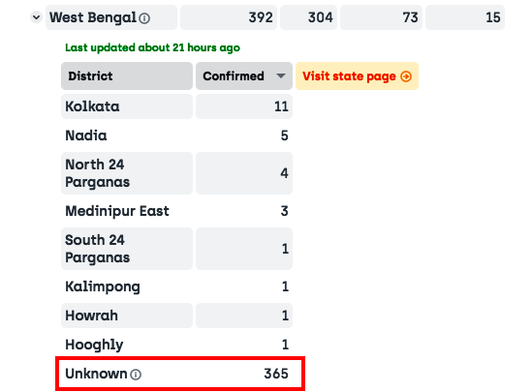
Task: Select North 24 Parganas district
Action: [x=127, y=173]
